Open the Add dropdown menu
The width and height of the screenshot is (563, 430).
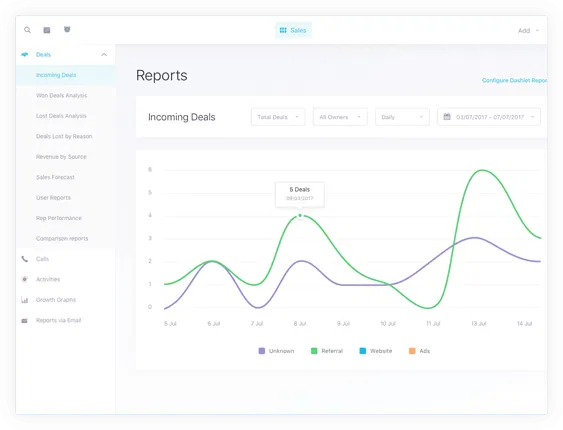pos(528,31)
